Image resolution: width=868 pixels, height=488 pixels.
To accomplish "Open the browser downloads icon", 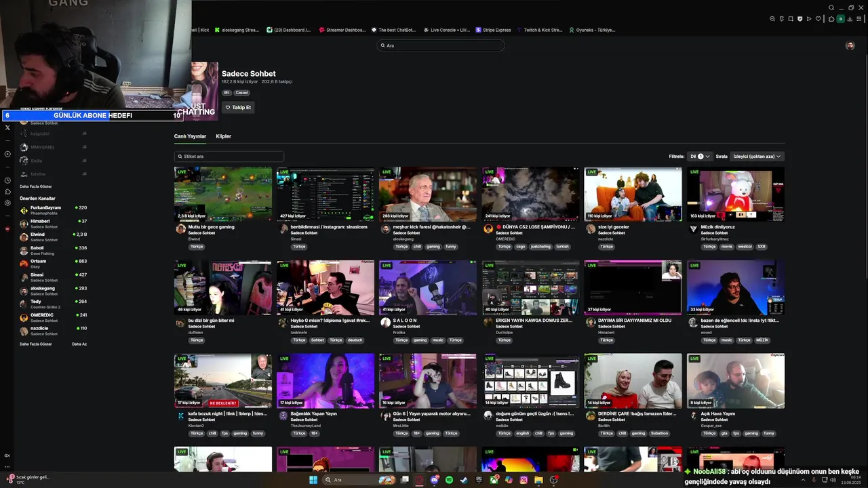I will 850,19.
